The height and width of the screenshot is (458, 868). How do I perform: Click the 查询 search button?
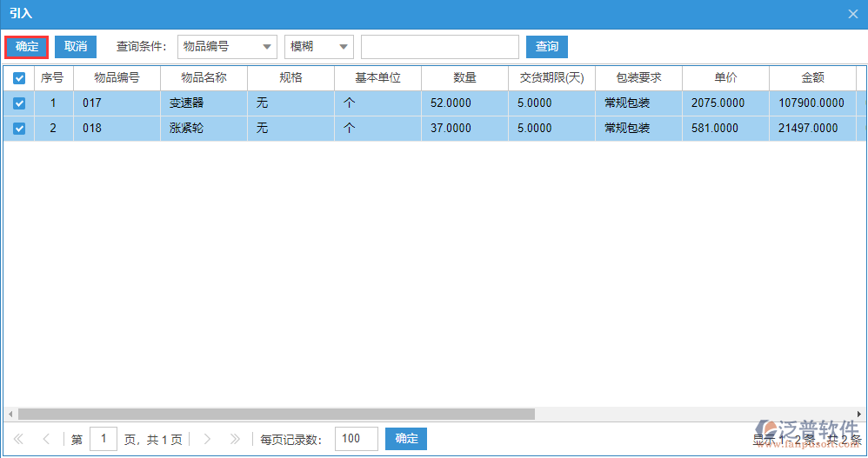(x=546, y=47)
